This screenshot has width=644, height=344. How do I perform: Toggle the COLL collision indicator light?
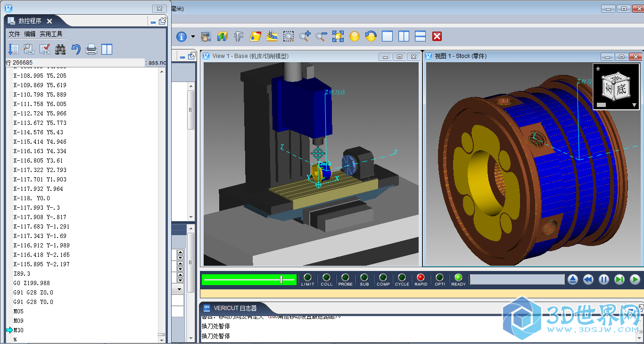pyautogui.click(x=326, y=278)
